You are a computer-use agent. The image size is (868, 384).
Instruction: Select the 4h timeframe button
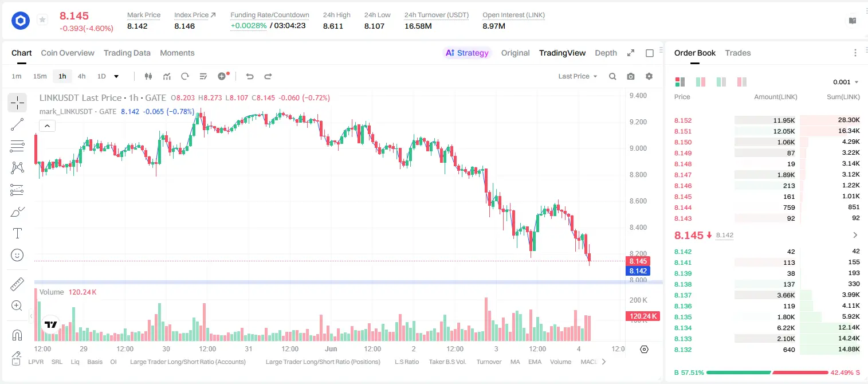pos(81,76)
